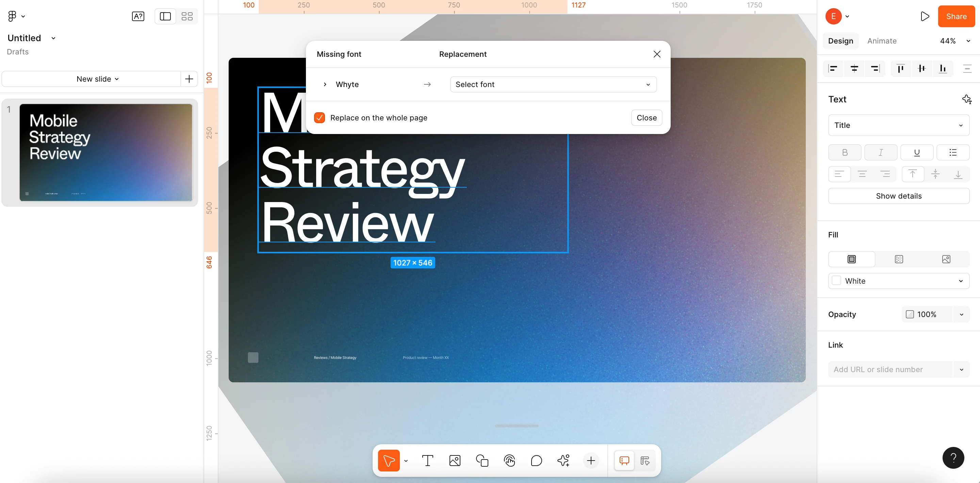The image size is (980, 483).
Task: Expand the Whyte missing font row
Action: pyautogui.click(x=325, y=84)
